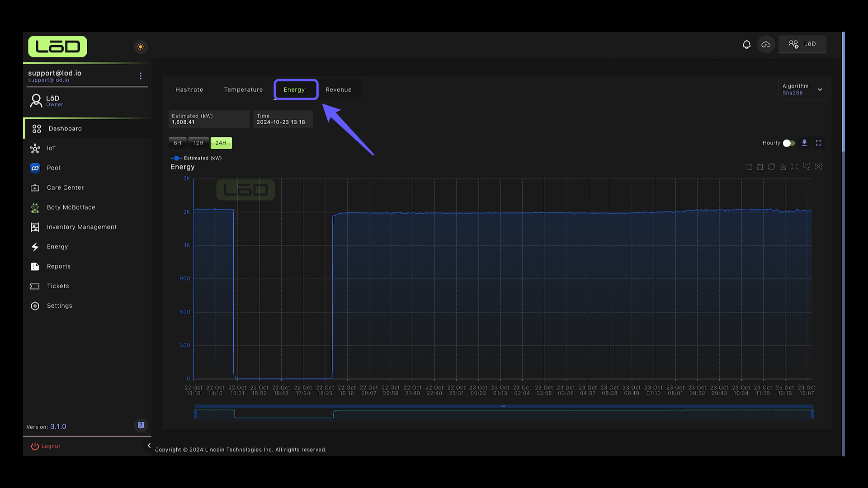
Task: Open the three-dot menu beside support@lod.io
Action: pos(141,76)
